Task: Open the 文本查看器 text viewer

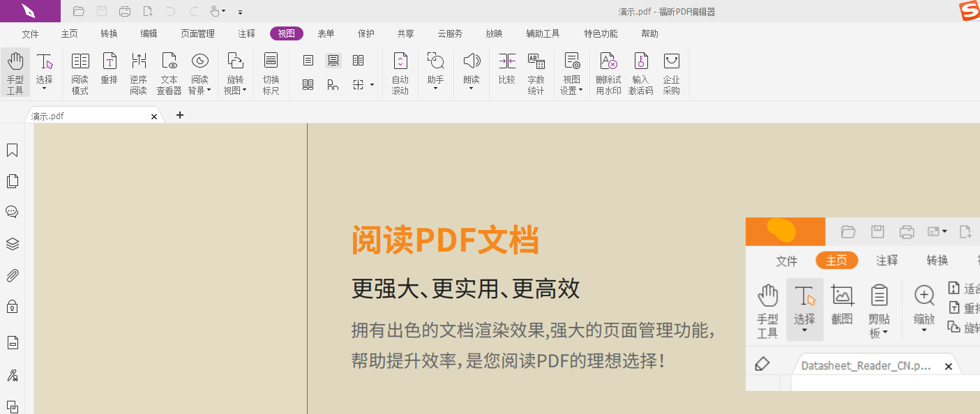Action: tap(169, 72)
